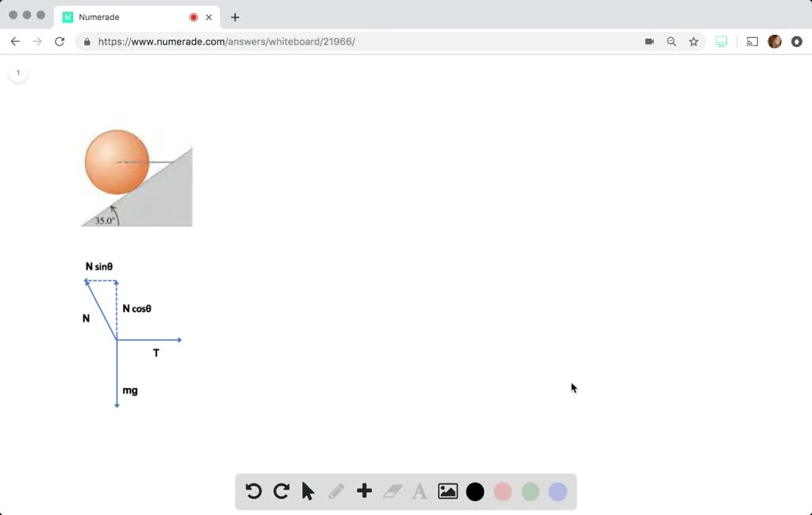Go back in browser history
The image size is (812, 515).
click(x=15, y=41)
